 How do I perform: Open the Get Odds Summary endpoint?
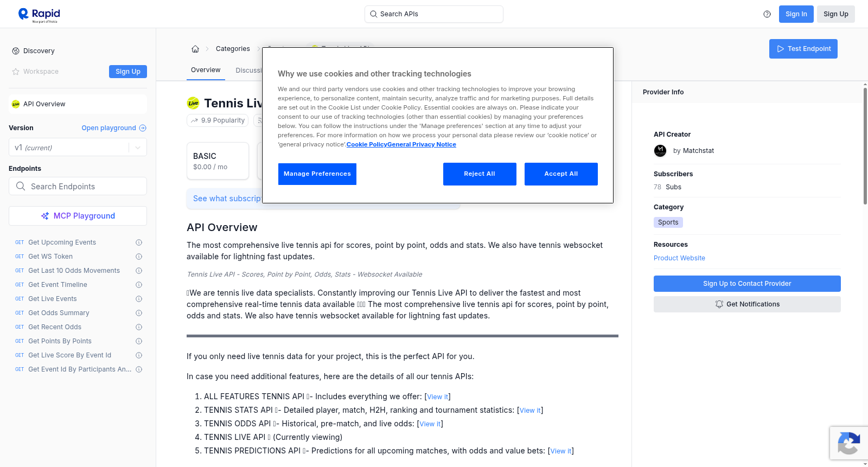click(59, 313)
